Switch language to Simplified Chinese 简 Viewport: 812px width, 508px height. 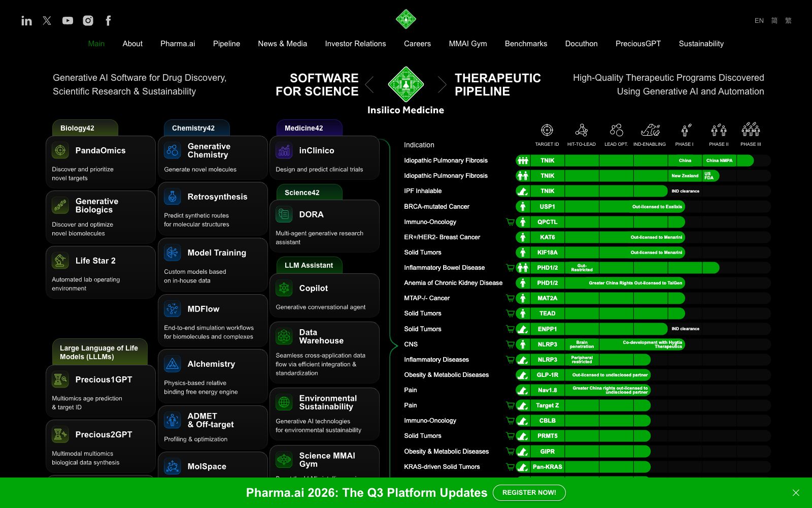point(774,21)
